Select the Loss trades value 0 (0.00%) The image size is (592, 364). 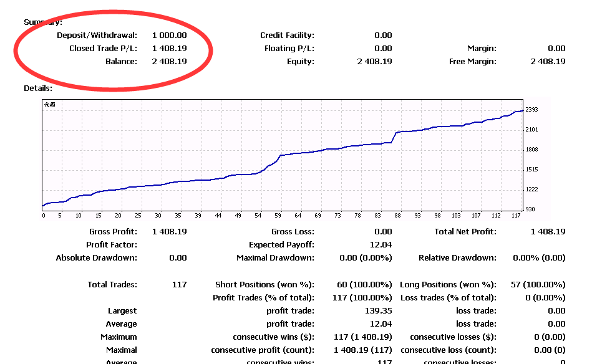click(545, 298)
